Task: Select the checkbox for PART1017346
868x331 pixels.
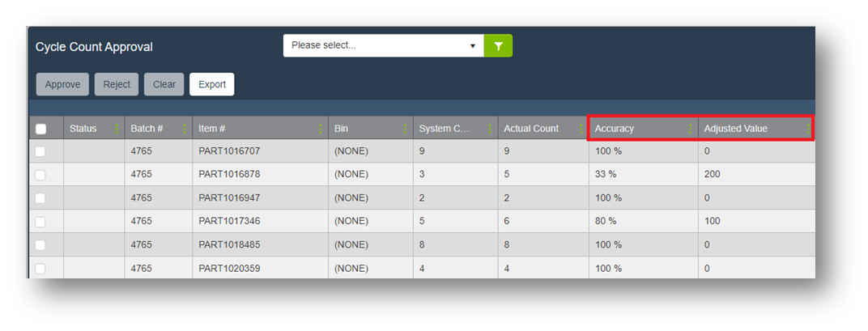Action: coord(40,221)
